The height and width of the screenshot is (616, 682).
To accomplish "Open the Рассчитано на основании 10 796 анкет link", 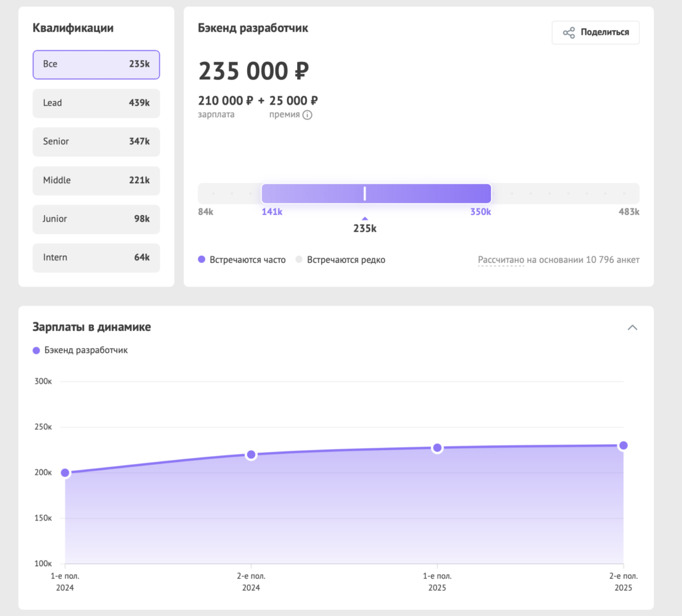I will point(558,260).
